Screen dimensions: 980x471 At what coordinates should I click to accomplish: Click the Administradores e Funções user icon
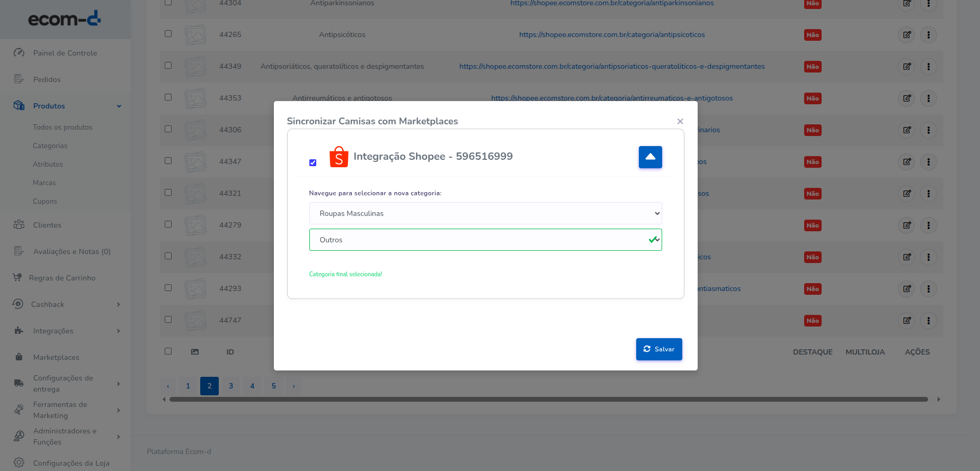click(19, 436)
